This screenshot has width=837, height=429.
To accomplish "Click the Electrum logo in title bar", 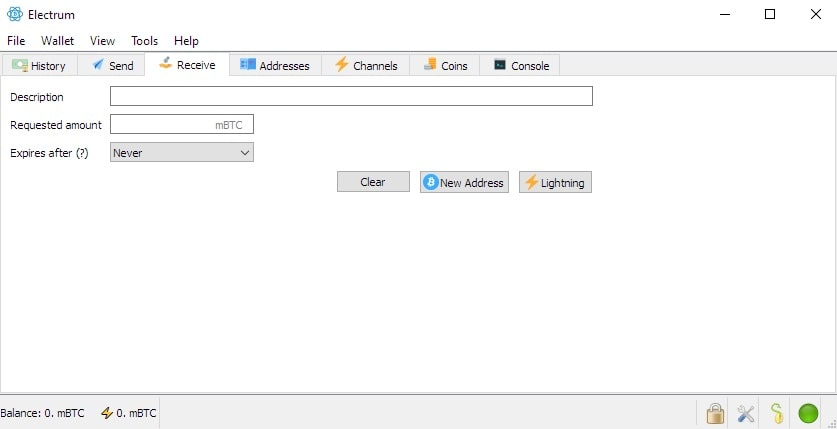I will [15, 15].
